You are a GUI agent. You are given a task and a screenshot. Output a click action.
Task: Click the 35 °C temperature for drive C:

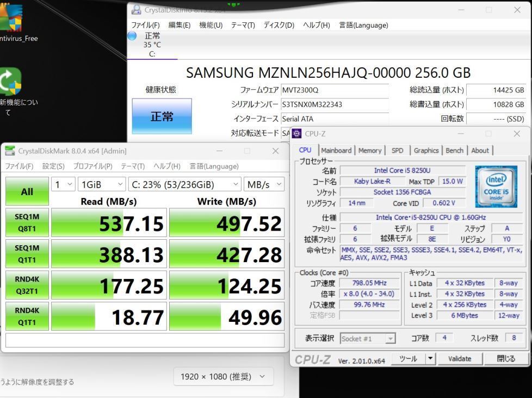(152, 45)
